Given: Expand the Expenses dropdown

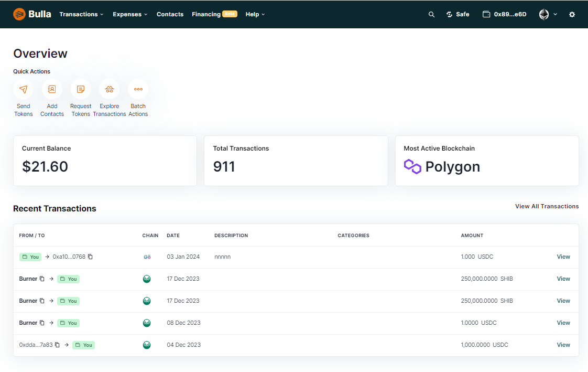Looking at the screenshot, I should pos(129,14).
